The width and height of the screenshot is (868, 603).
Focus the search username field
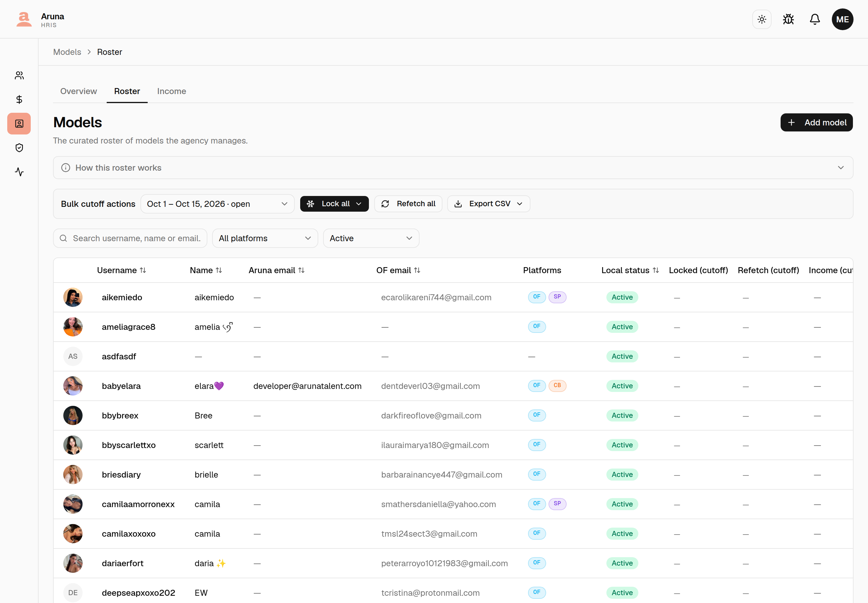click(x=130, y=238)
